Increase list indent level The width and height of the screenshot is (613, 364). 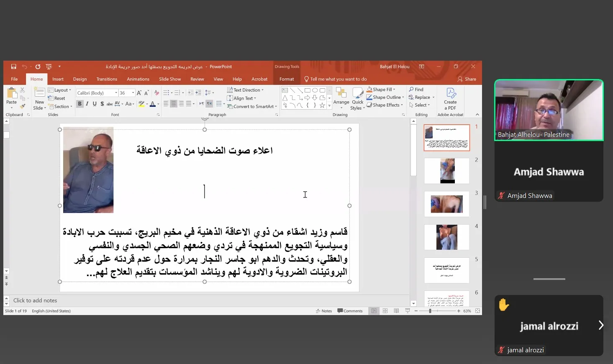[198, 93]
